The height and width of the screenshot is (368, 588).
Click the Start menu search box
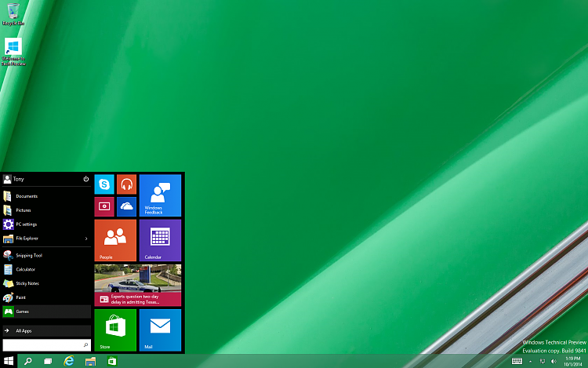pos(46,344)
